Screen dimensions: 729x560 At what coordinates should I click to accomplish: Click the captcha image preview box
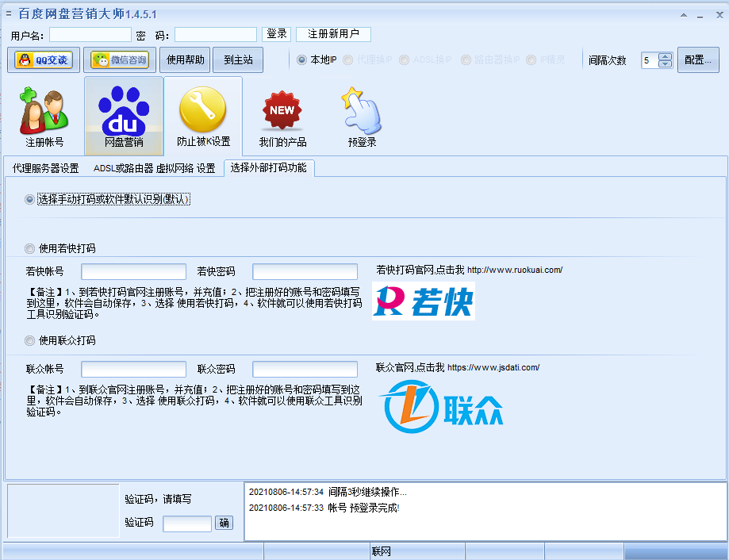tap(63, 511)
